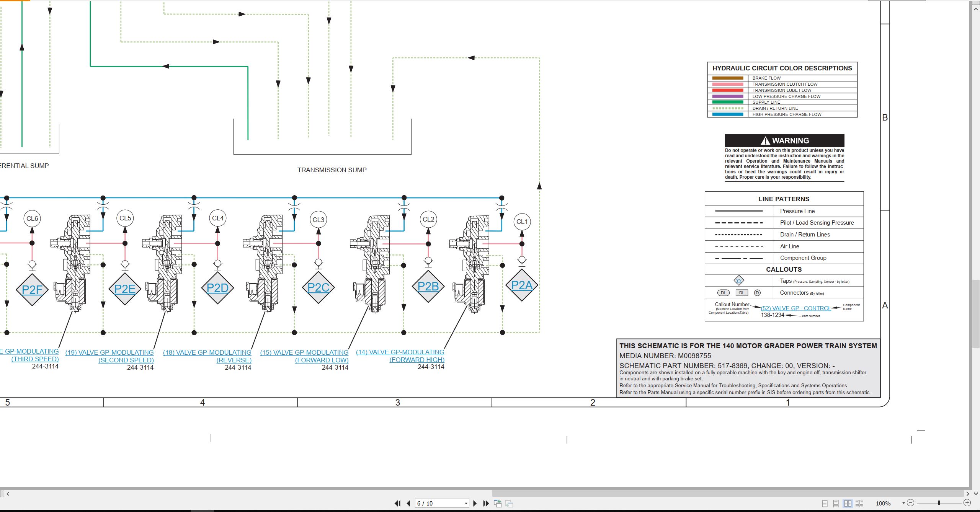Click the reverse valve cutaway drawing
This screenshot has height=512, width=980.
point(263,264)
